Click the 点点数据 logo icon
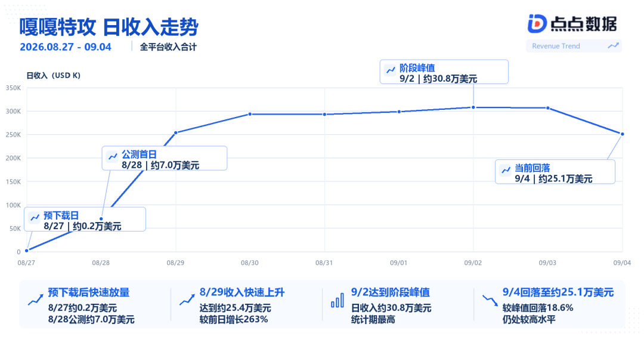The width and height of the screenshot is (644, 339). (x=537, y=24)
